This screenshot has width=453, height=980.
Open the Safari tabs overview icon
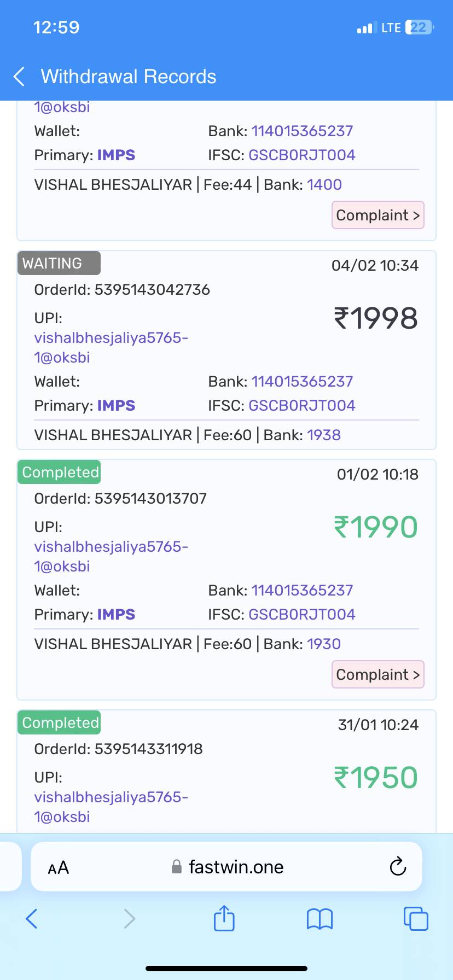pyautogui.click(x=416, y=919)
